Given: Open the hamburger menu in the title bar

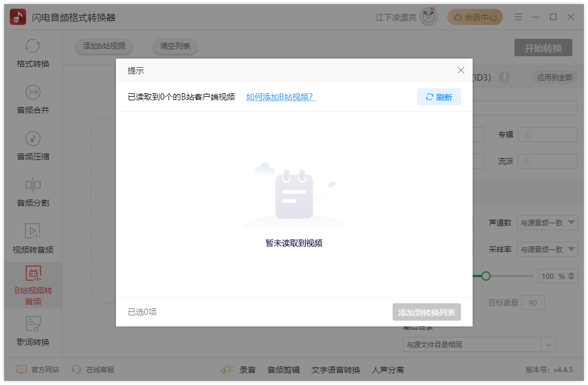Looking at the screenshot, I should tap(518, 17).
